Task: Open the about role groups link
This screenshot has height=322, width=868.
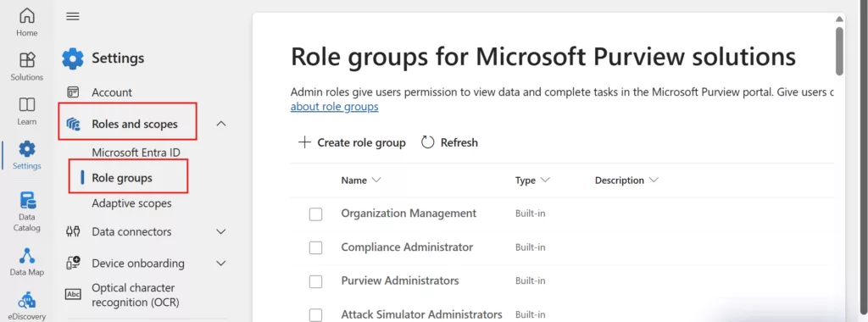Action: coord(334,106)
